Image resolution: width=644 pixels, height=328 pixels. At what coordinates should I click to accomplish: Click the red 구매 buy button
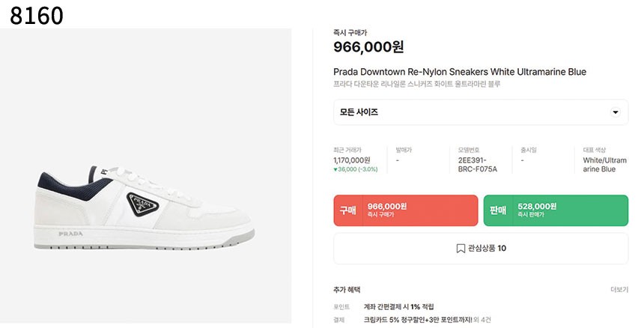(406, 210)
